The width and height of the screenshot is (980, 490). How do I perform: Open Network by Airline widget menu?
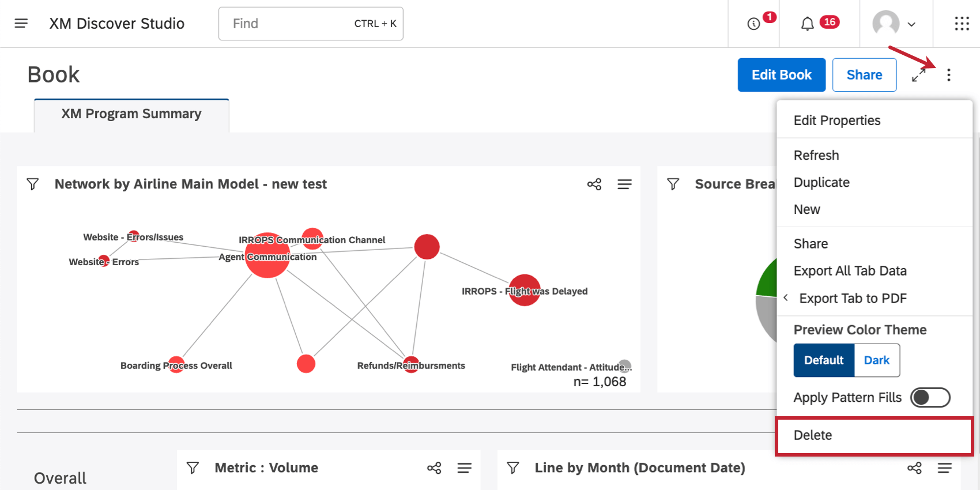coord(624,184)
